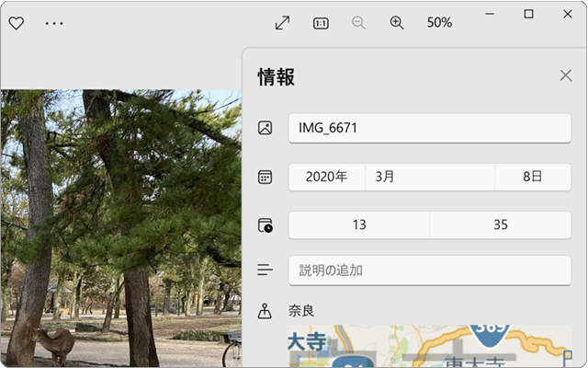The height and width of the screenshot is (368, 588).
Task: Change the hour value 13
Action: click(x=359, y=224)
